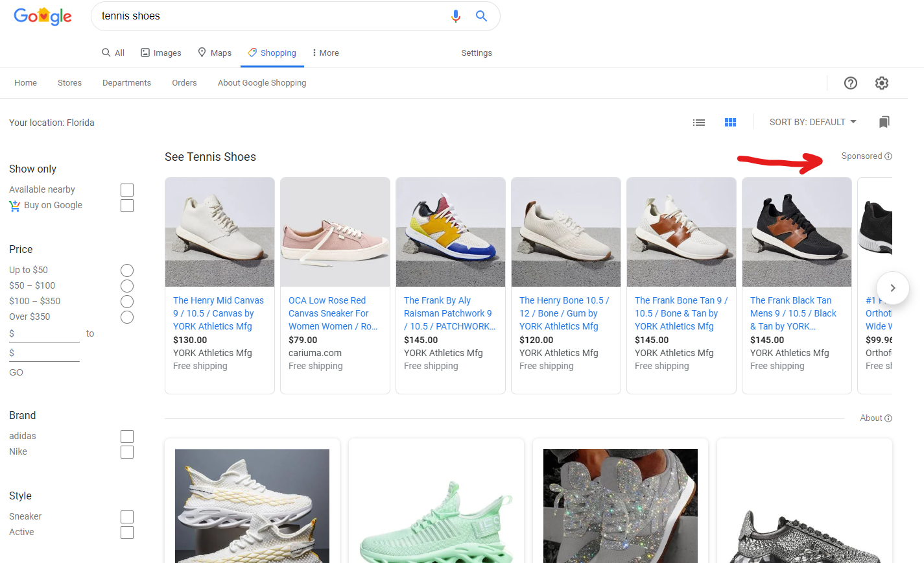924x563 pixels.
Task: Open The Frank Bone Tan 9 product link
Action: [x=681, y=313]
